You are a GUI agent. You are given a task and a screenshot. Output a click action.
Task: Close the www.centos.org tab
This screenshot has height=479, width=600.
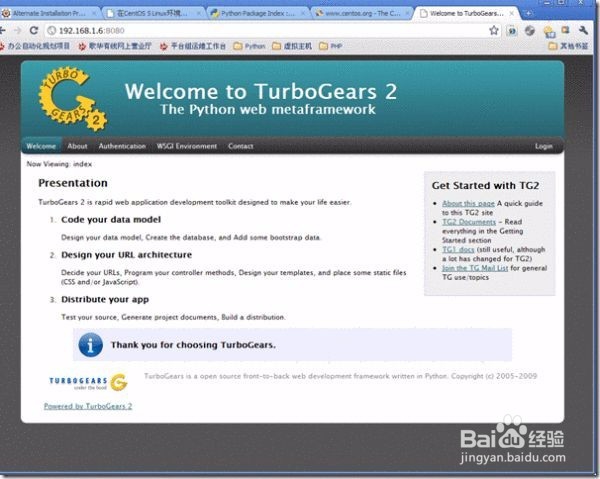tap(407, 13)
